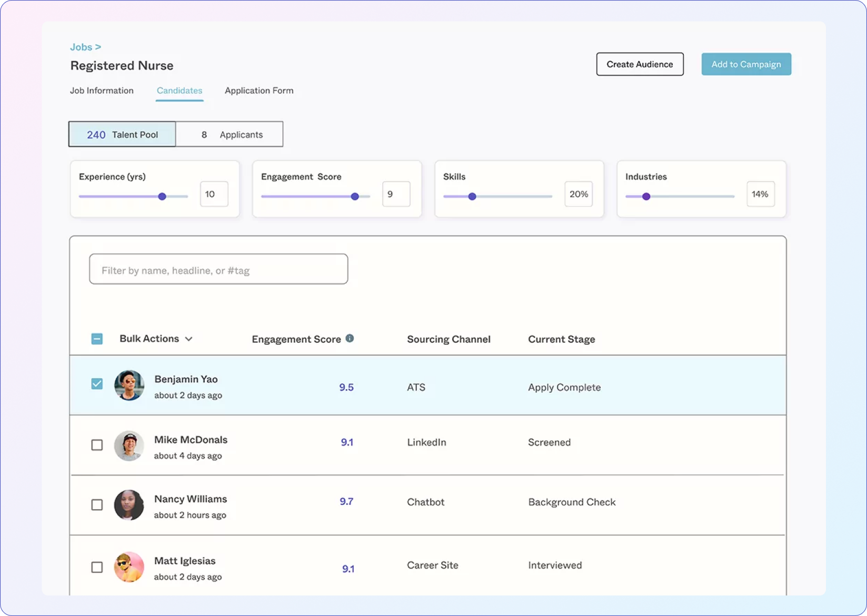
Task: Open Nancy Williams' profile avatar
Action: click(x=129, y=505)
